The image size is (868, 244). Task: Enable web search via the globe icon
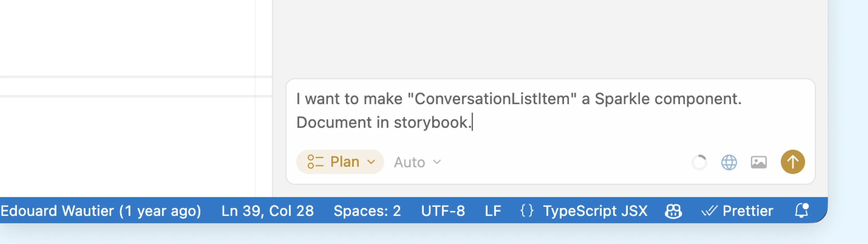729,162
